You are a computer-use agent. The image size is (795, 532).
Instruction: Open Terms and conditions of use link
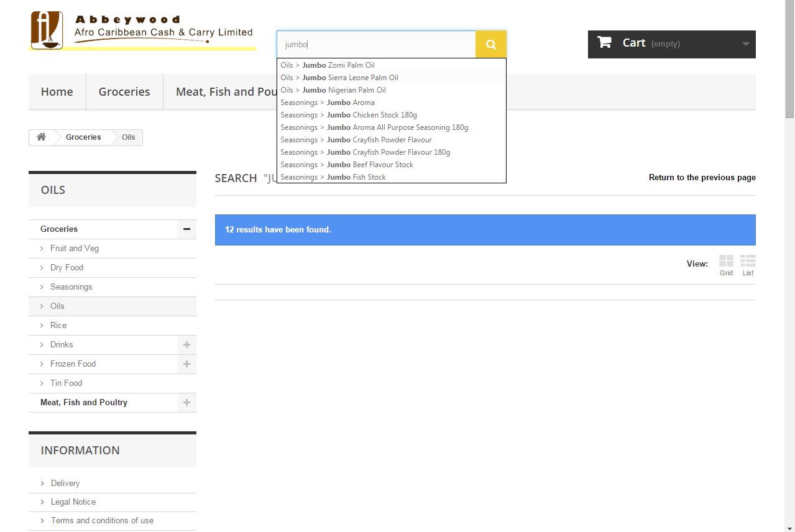click(x=102, y=521)
